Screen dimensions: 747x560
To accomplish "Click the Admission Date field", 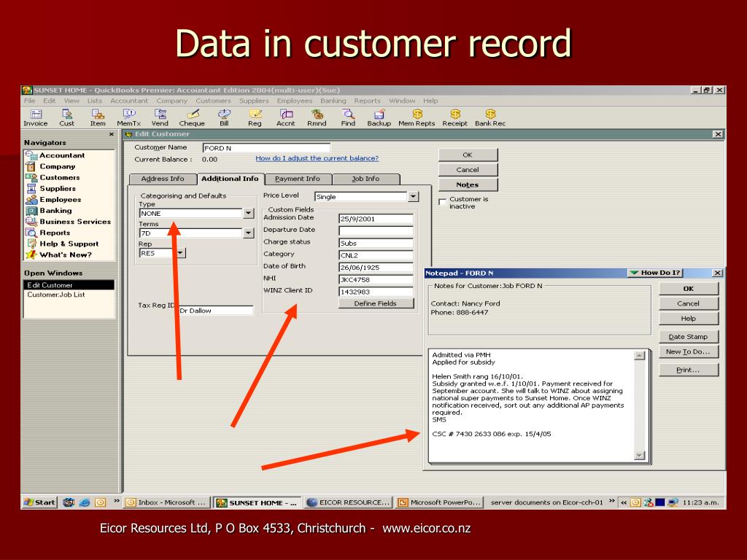I will [x=376, y=219].
